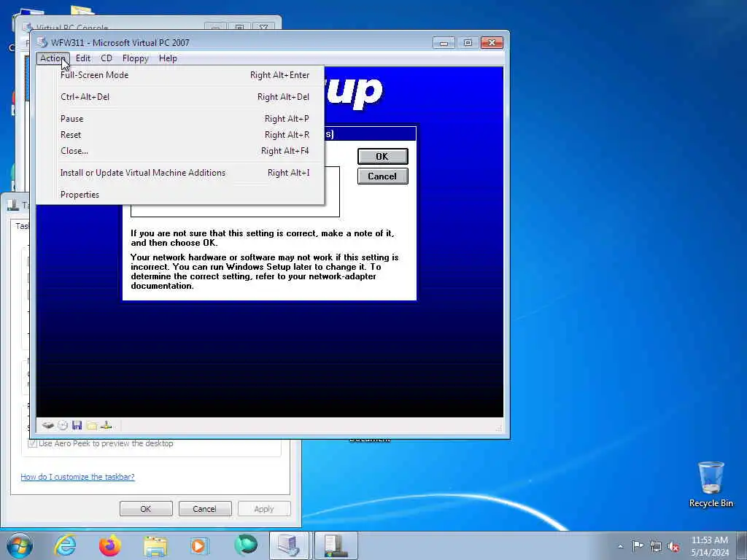Choose Ctrl+Alt+Del menu entry
Viewport: 747px width, 560px height.
[x=180, y=97]
